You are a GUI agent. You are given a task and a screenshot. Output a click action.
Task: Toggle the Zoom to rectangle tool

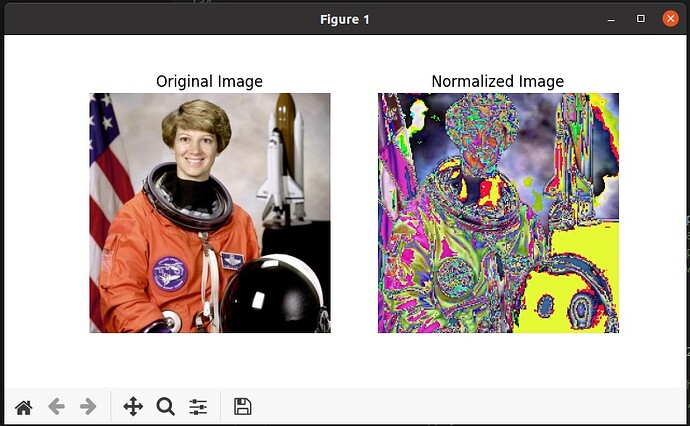tap(165, 406)
